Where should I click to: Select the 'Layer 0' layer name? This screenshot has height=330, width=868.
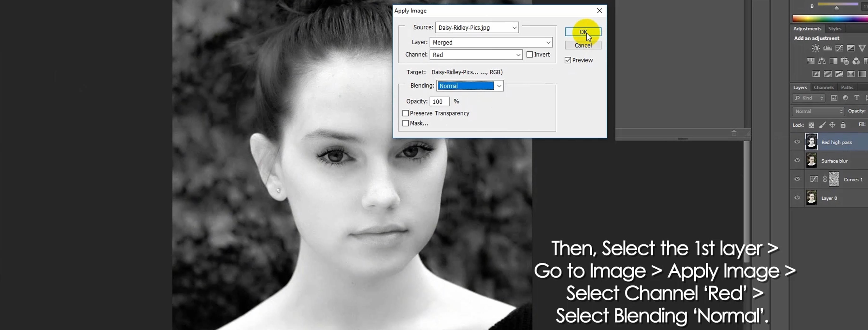[829, 198]
